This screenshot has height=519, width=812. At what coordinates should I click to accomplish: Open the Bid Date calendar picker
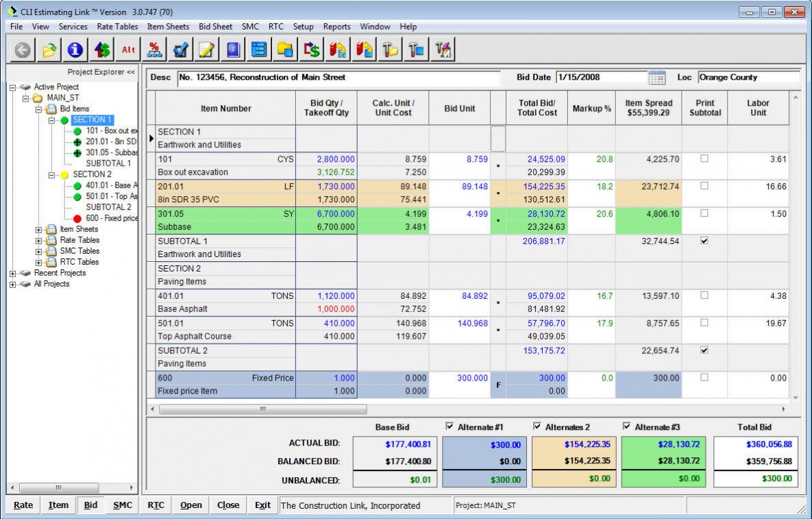(656, 77)
